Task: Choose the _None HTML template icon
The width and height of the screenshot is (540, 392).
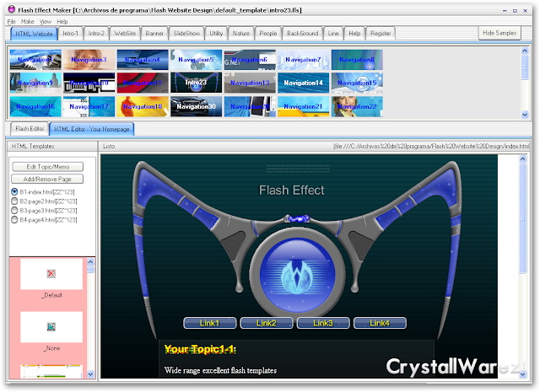Action: [x=51, y=327]
